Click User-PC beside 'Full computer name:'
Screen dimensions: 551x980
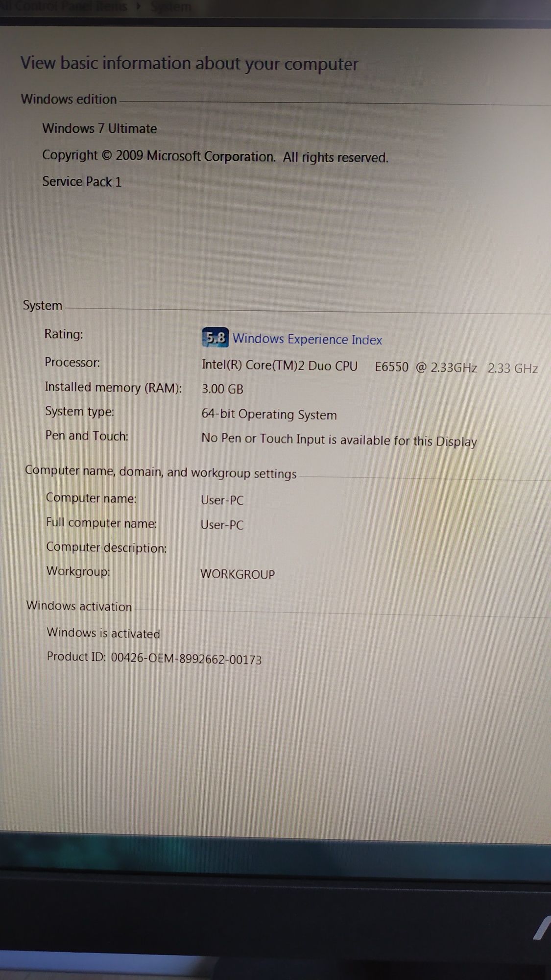pos(222,525)
